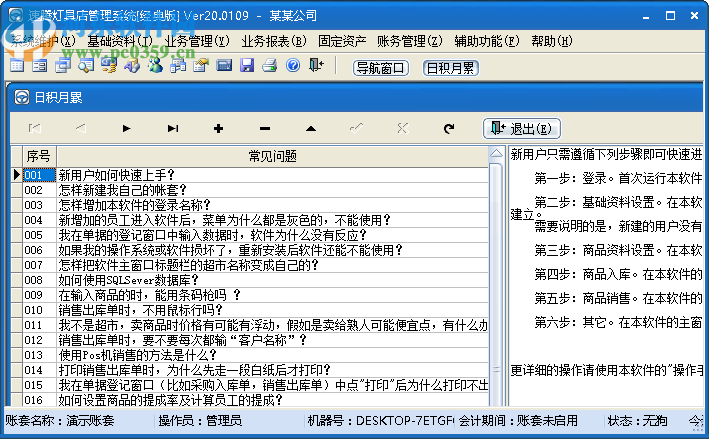
Task: Click the gold coins money icon
Action: pyautogui.click(x=109, y=66)
